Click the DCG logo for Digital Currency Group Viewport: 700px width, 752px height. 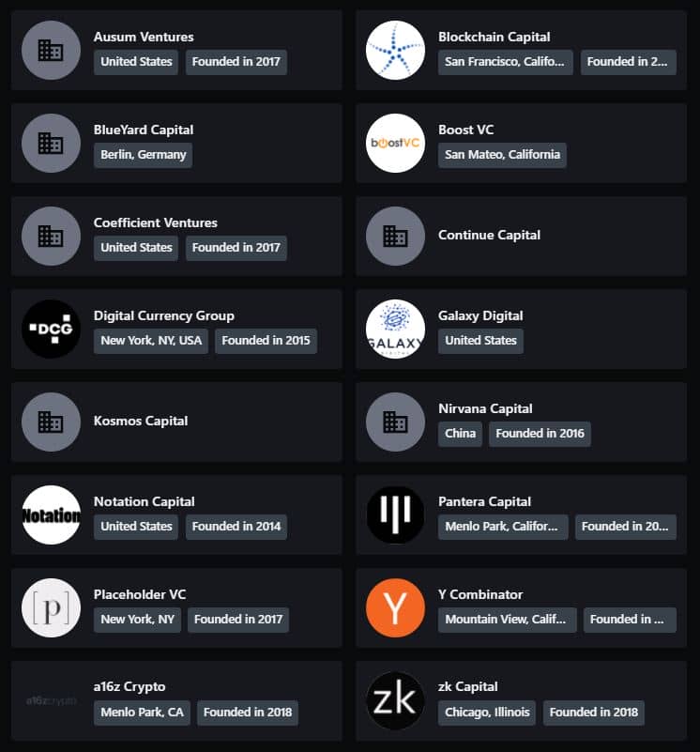pyautogui.click(x=52, y=329)
